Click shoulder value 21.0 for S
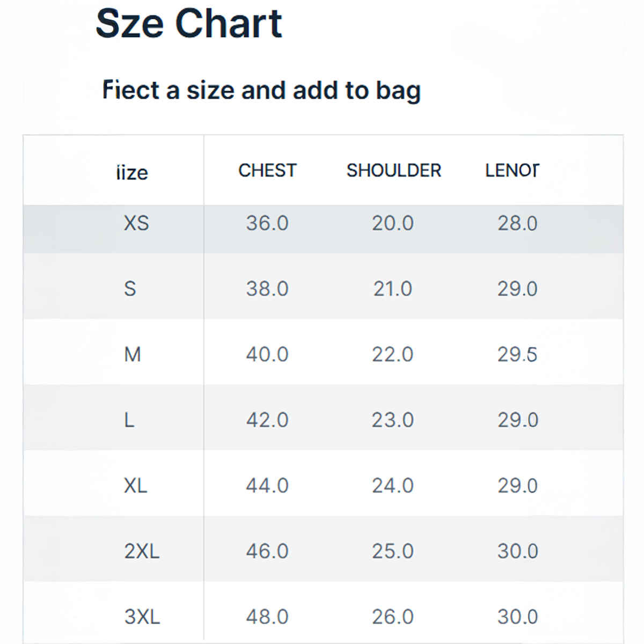Screen dimensions: 644x644 point(393,289)
